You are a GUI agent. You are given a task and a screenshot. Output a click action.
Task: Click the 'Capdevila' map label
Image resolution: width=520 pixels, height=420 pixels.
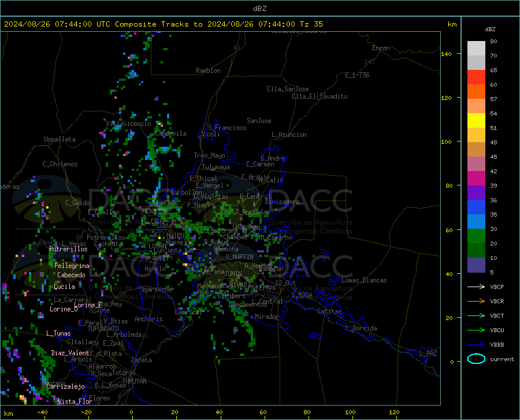pos(170,133)
